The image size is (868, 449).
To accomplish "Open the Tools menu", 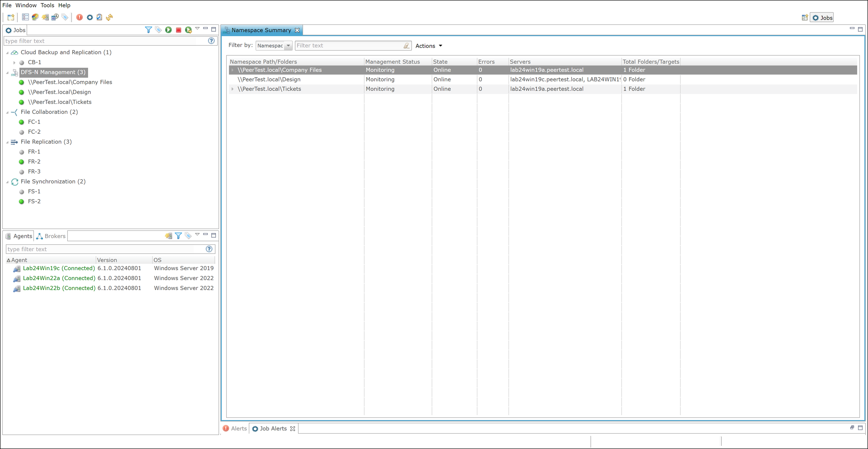I will pyautogui.click(x=47, y=5).
